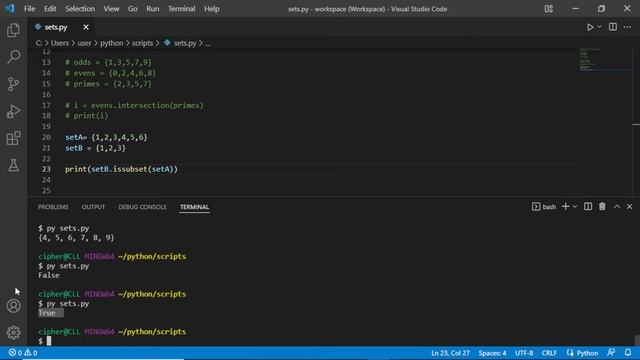This screenshot has height=360, width=640.
Task: Click line number 20 in gutter
Action: [46, 137]
